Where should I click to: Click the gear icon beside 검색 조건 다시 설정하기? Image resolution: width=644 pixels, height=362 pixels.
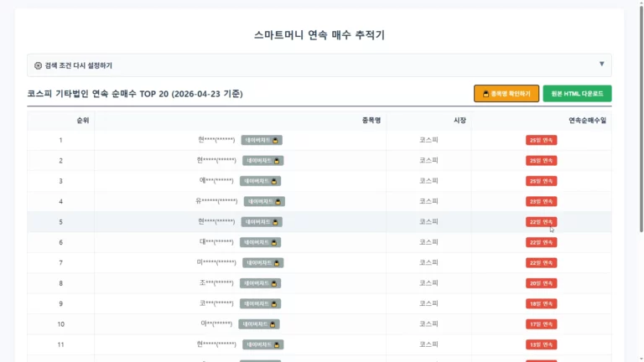(x=38, y=65)
